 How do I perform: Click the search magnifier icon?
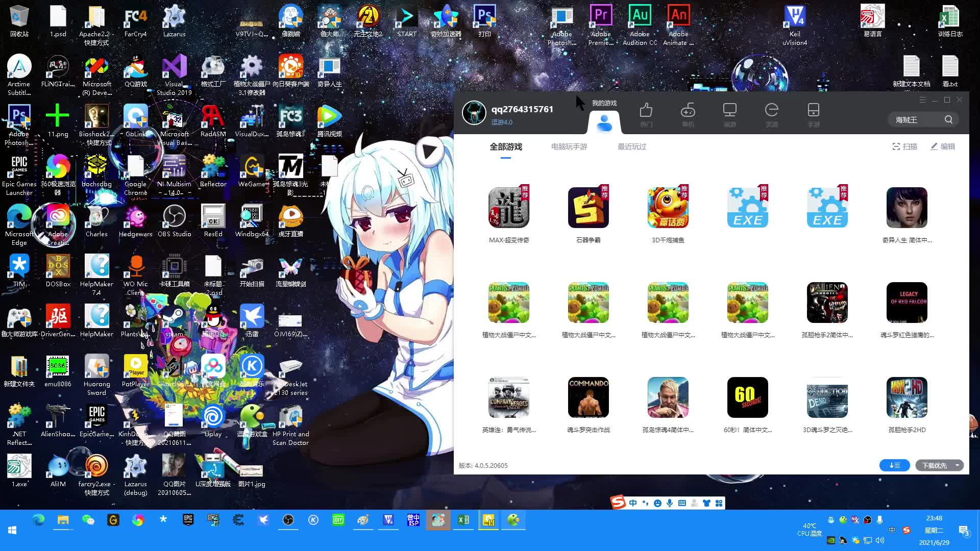pyautogui.click(x=948, y=119)
